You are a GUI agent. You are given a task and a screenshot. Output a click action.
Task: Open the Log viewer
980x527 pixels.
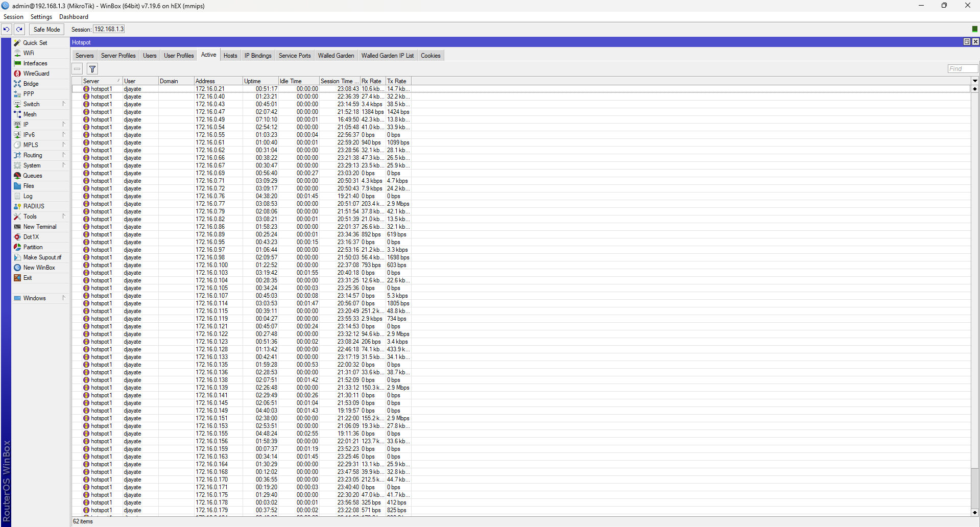pos(28,196)
